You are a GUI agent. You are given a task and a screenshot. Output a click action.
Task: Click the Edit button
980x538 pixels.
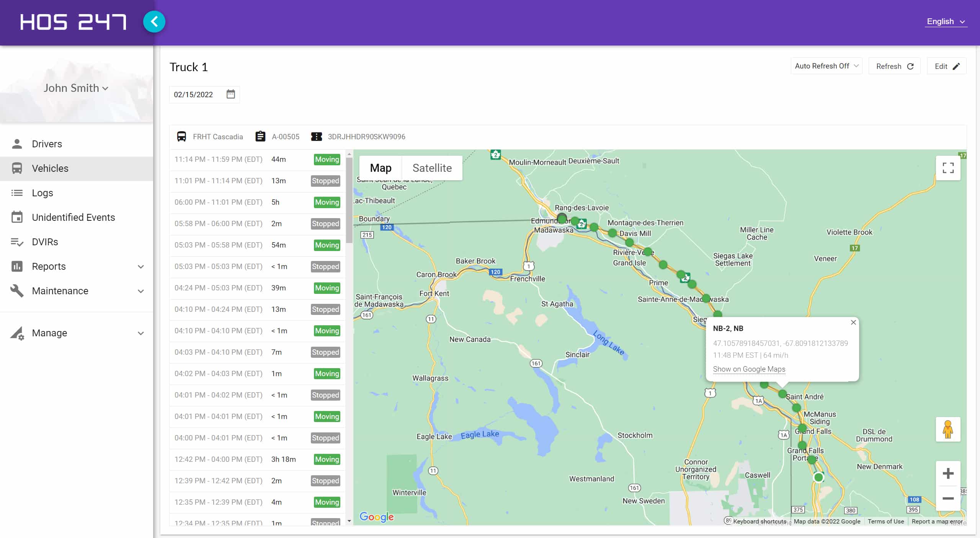pos(947,66)
